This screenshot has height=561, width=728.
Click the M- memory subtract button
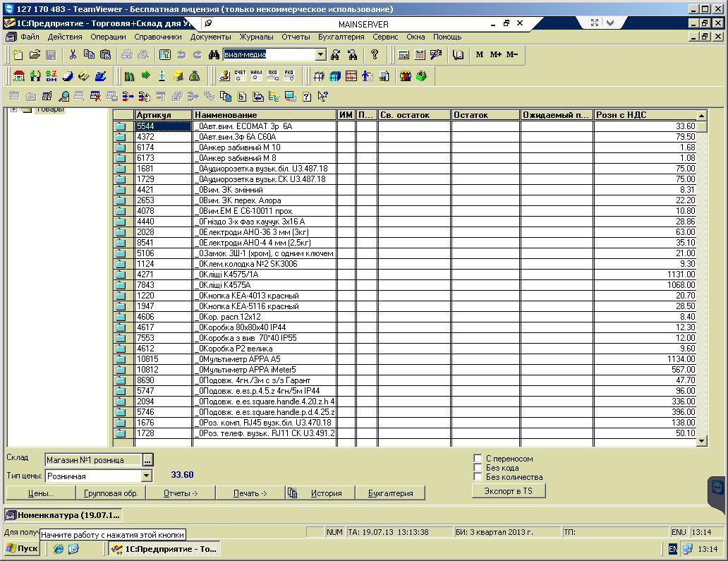(x=511, y=55)
